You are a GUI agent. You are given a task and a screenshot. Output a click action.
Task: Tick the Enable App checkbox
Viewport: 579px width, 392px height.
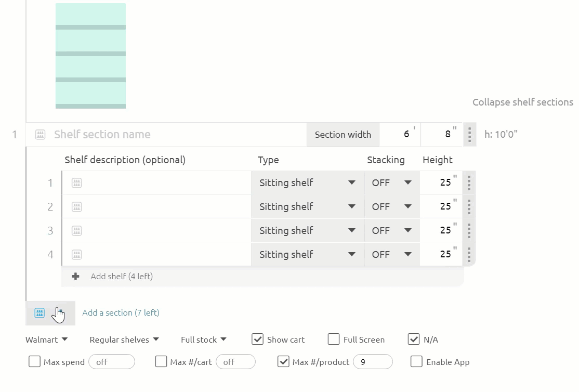tap(416, 361)
